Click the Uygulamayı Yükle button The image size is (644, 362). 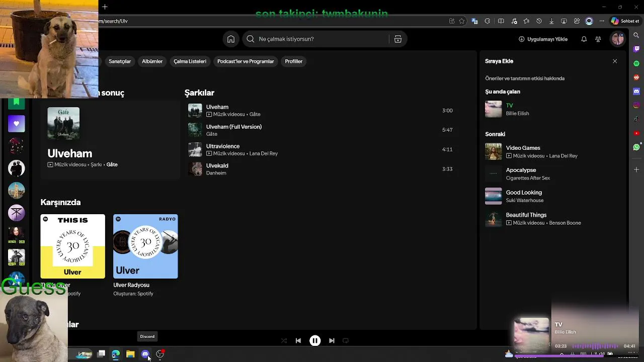click(x=543, y=39)
